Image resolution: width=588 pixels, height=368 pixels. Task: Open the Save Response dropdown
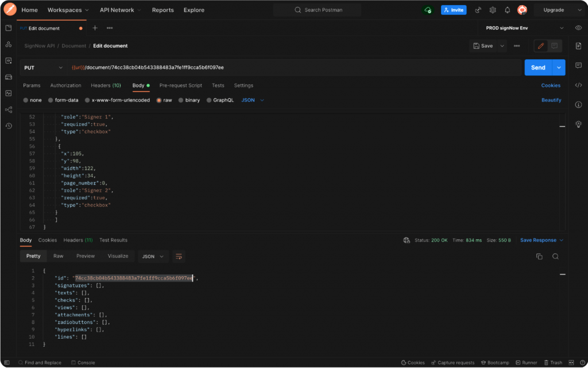click(x=541, y=240)
